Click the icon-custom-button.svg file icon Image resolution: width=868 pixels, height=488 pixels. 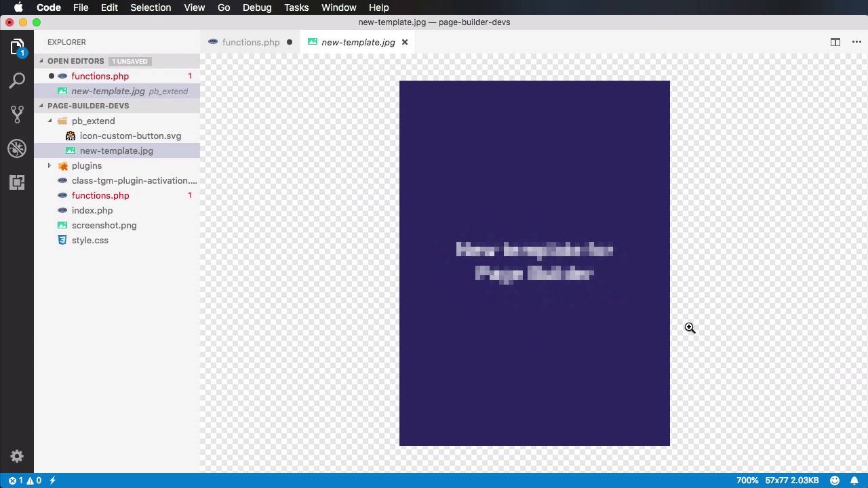[x=71, y=136]
